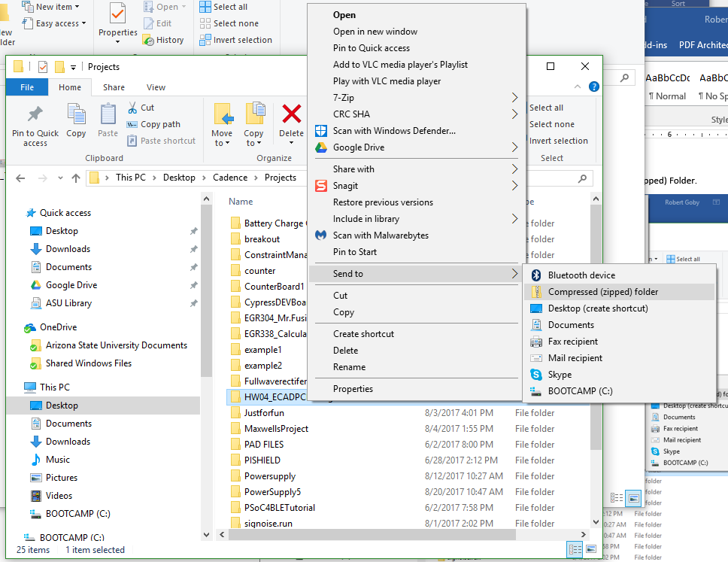The image size is (728, 562).
Task: Select the MaxwellsProject folder
Action: click(276, 429)
